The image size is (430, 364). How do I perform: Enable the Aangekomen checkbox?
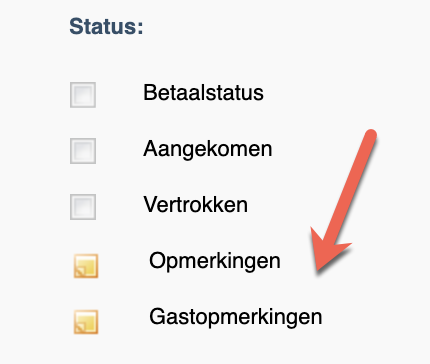click(x=83, y=151)
